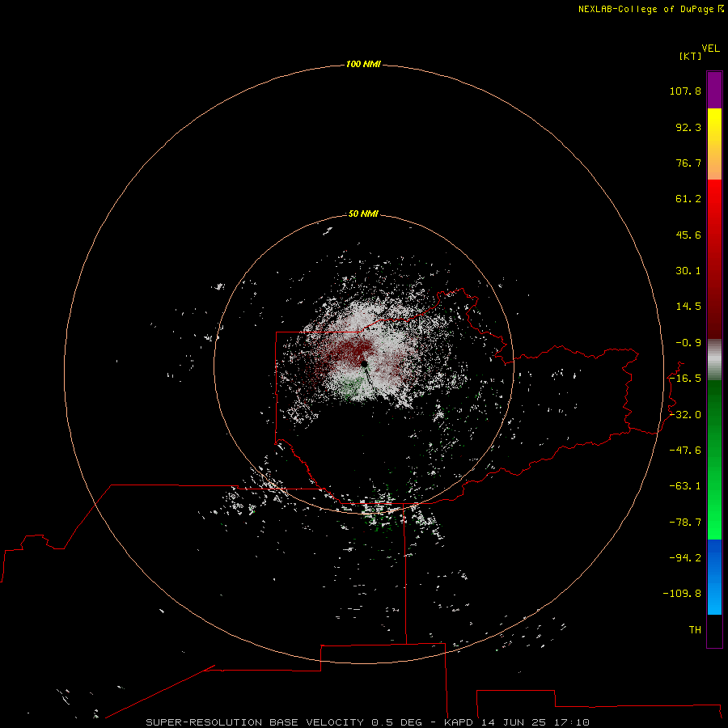
Task: Click the KAPD radar site black dot at center
Action: tap(365, 364)
